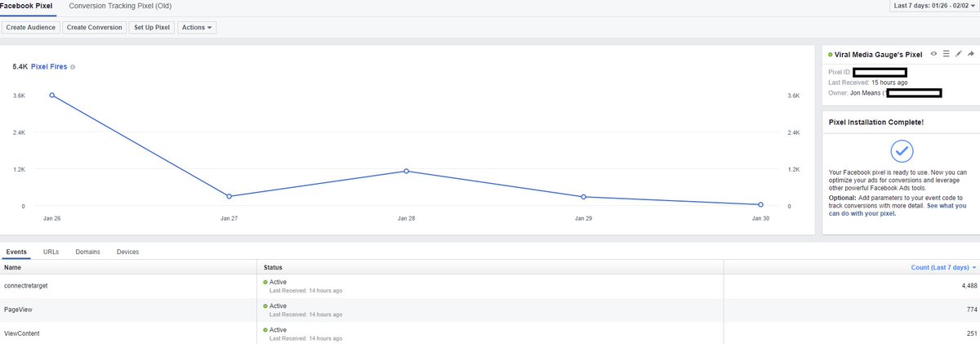Switch to the Facebook Pixel tab
Image resolution: width=980 pixels, height=344 pixels.
[x=26, y=6]
